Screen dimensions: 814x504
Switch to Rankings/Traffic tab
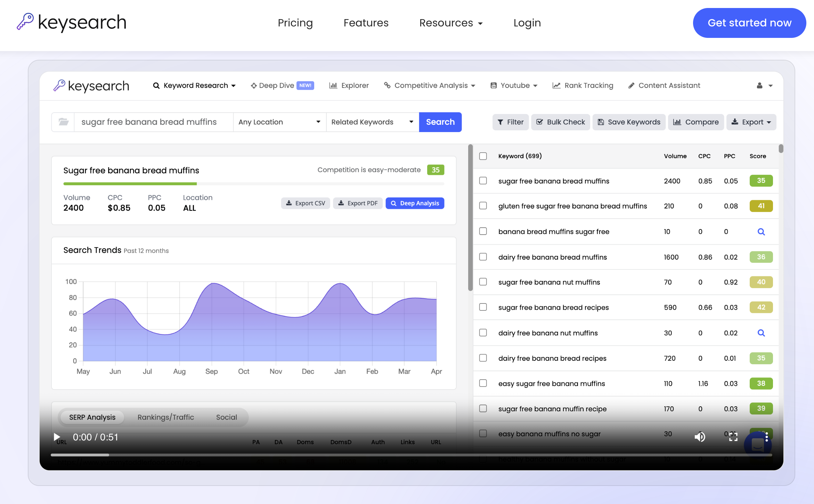[x=165, y=417]
